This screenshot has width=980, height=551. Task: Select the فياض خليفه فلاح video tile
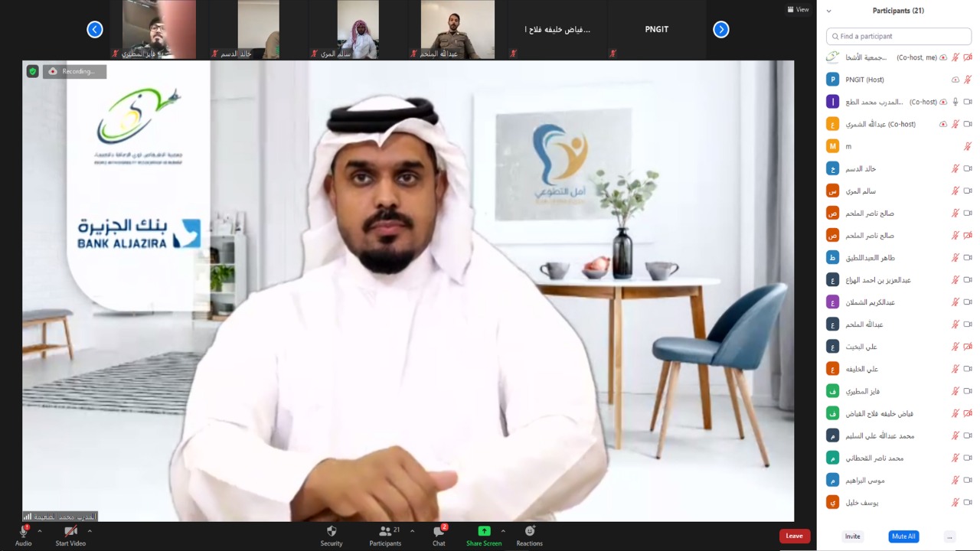(557, 29)
